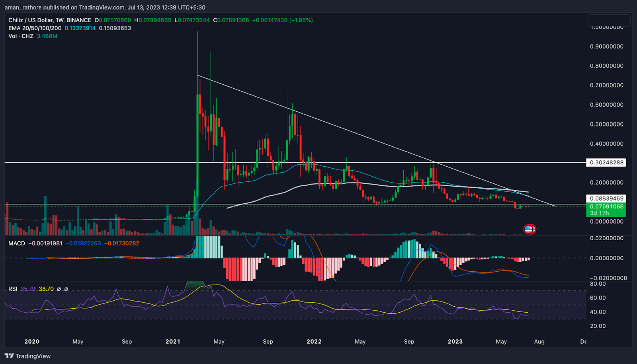Click the low value 0.07473344
The image size is (637, 364).
(x=193, y=20)
